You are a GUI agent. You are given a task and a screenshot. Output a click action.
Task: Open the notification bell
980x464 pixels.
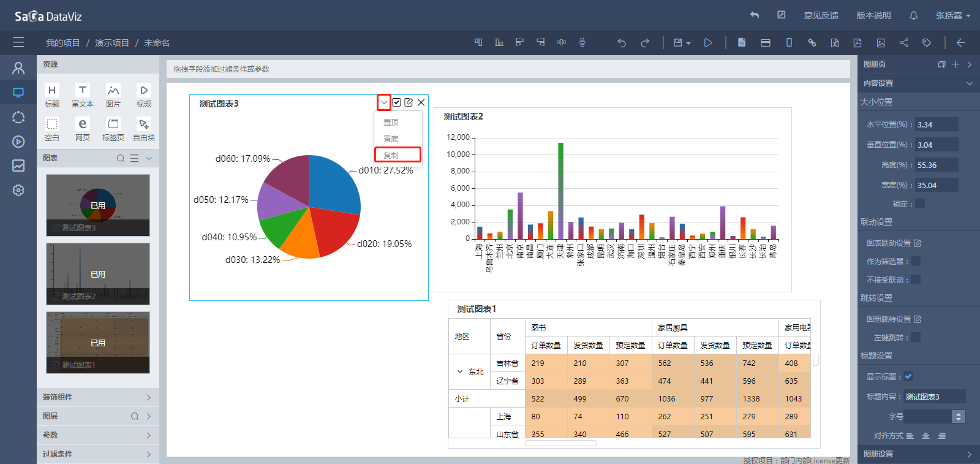click(914, 15)
